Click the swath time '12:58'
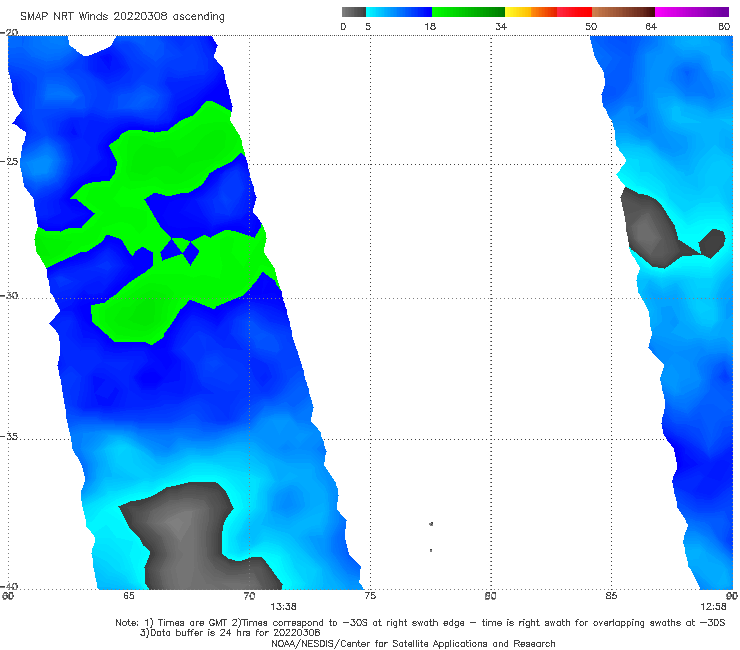Image resolution: width=740 pixels, height=650 pixels. click(713, 607)
